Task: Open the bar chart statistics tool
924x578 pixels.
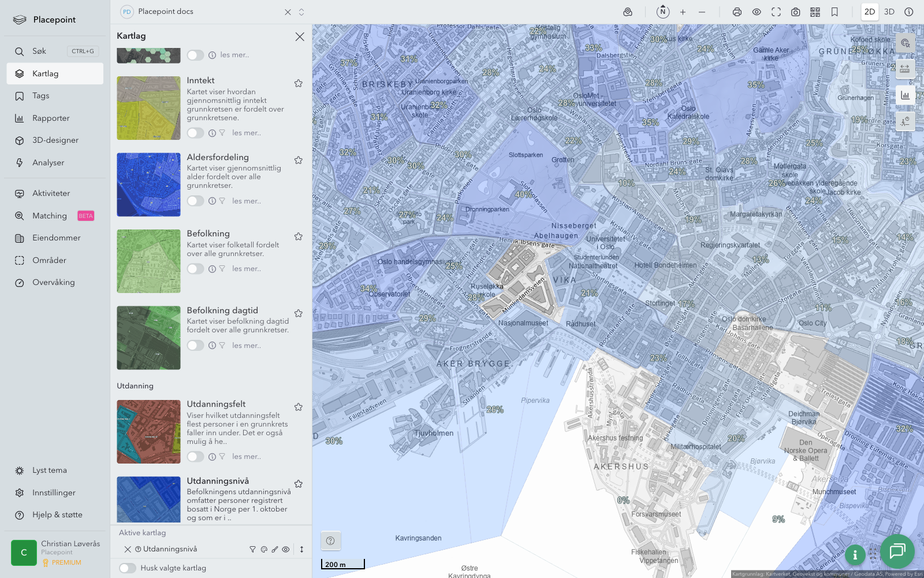Action: pos(905,95)
